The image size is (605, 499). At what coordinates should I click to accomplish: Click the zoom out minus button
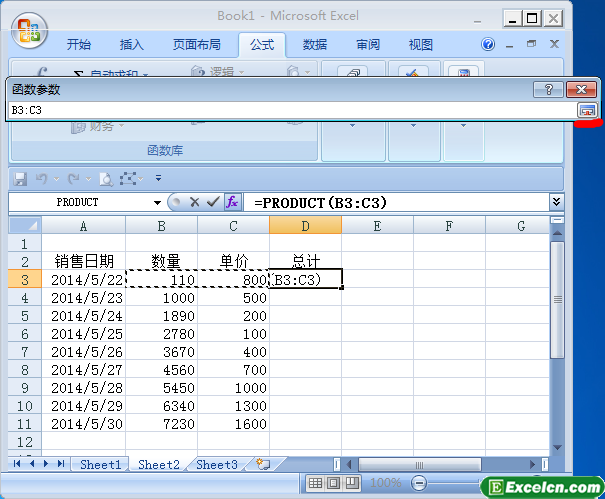coord(419,484)
